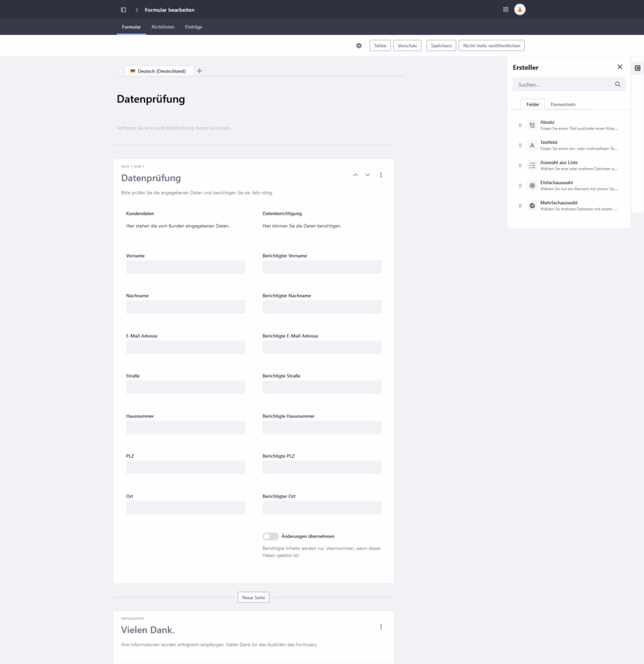Move the page down with chevron
Viewport: 644px width, 664px height.
368,174
